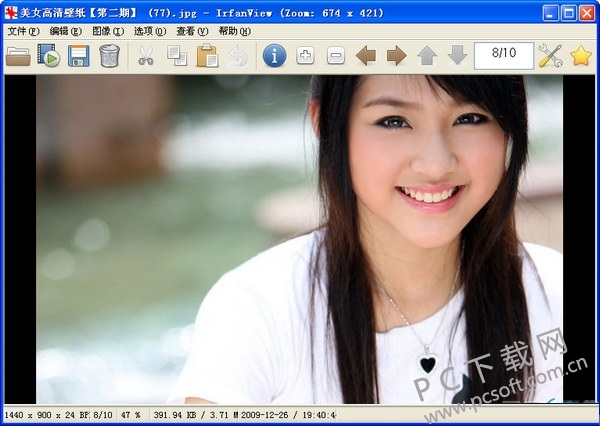Viewport: 600px width, 426px height.
Task: Maximize the IrfanView window
Action: tap(569, 13)
